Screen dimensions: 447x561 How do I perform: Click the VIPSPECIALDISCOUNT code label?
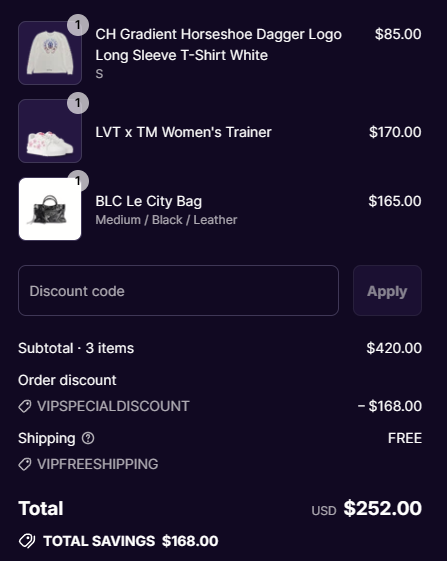pyautogui.click(x=113, y=406)
